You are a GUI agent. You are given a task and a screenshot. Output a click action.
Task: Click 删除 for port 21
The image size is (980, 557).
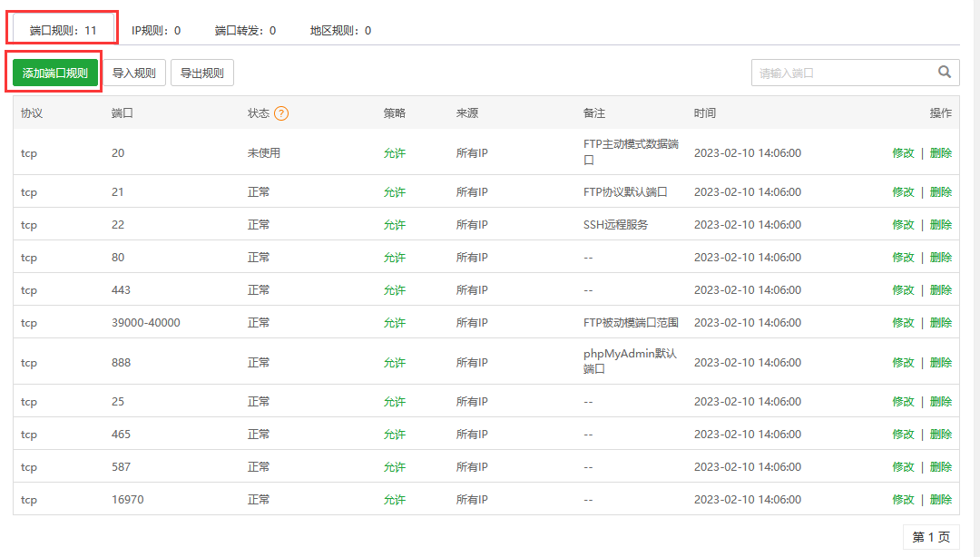pyautogui.click(x=942, y=191)
